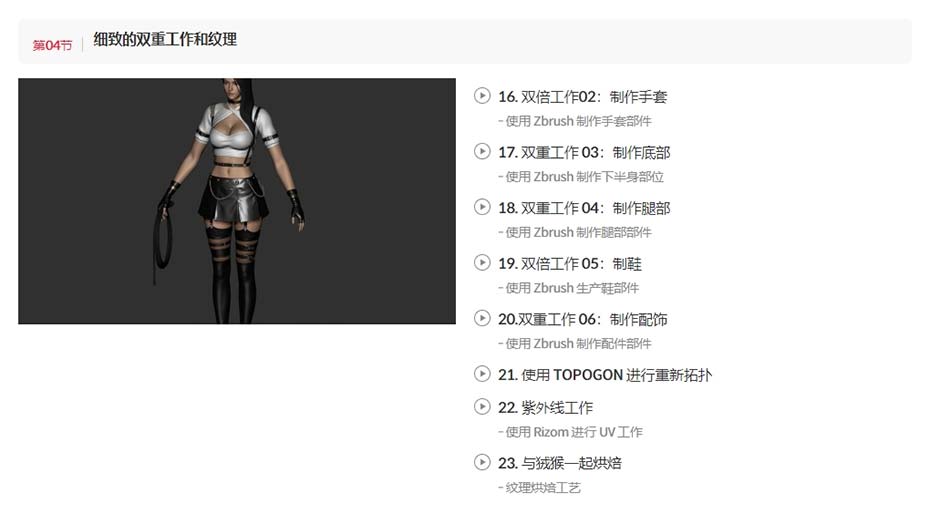
Task: Click play icon beside lesson 22
Action: tap(482, 406)
